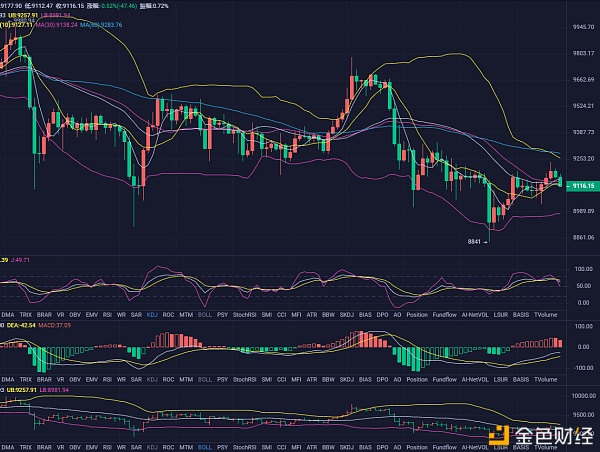The width and height of the screenshot is (600, 452).
Task: Click the LB:8981.94 label in the bottom panel
Action: (54, 390)
